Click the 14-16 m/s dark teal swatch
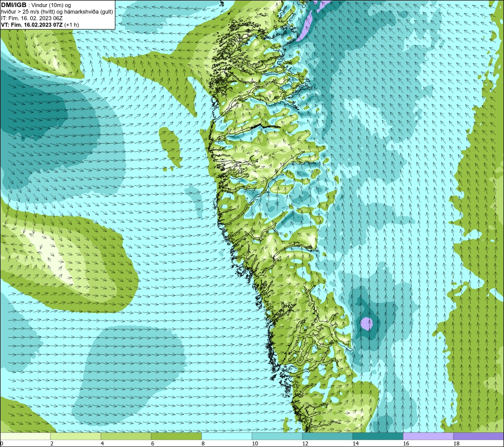Viewport: 504px width, 447px height. [x=377, y=436]
